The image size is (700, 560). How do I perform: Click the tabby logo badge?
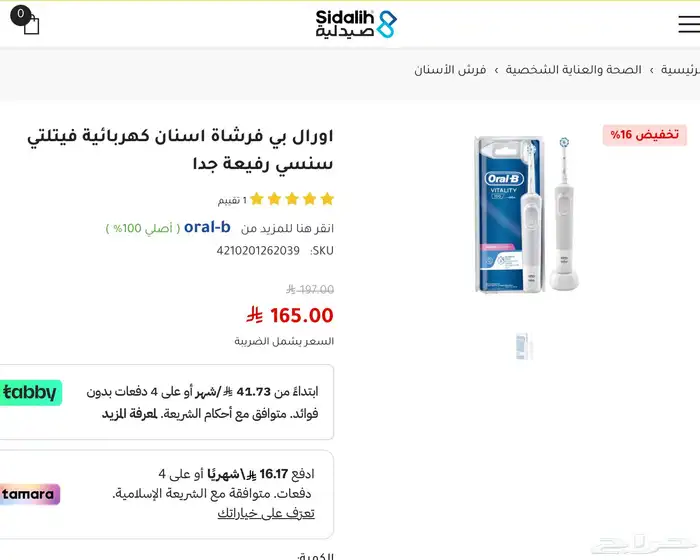pyautogui.click(x=30, y=393)
